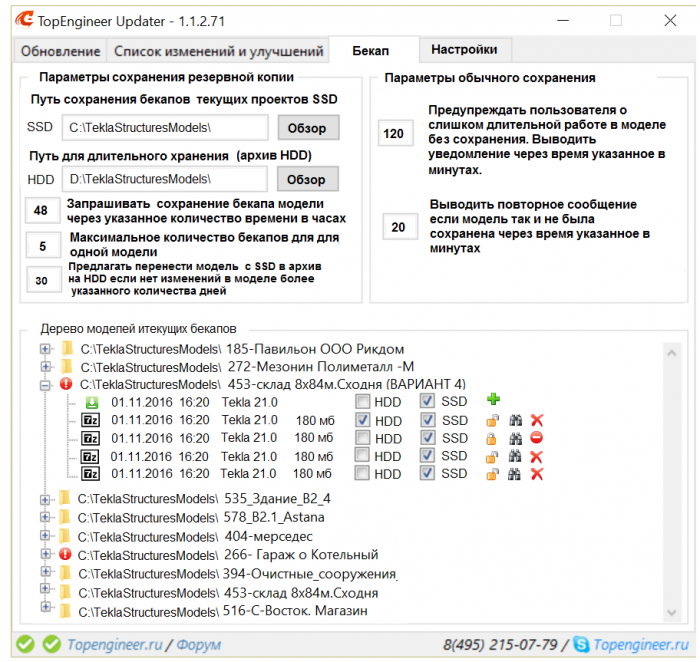Click Обзор button for SSD path
The width and height of the screenshot is (700, 662).
[x=307, y=128]
